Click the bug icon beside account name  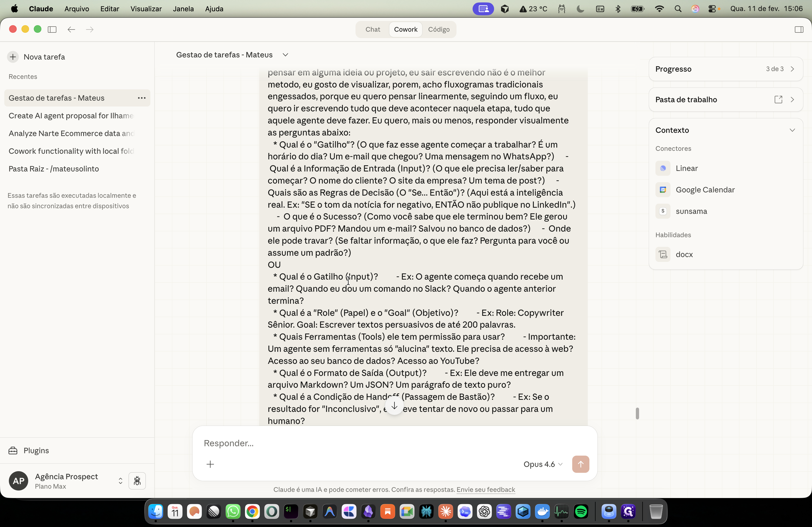[x=137, y=481]
